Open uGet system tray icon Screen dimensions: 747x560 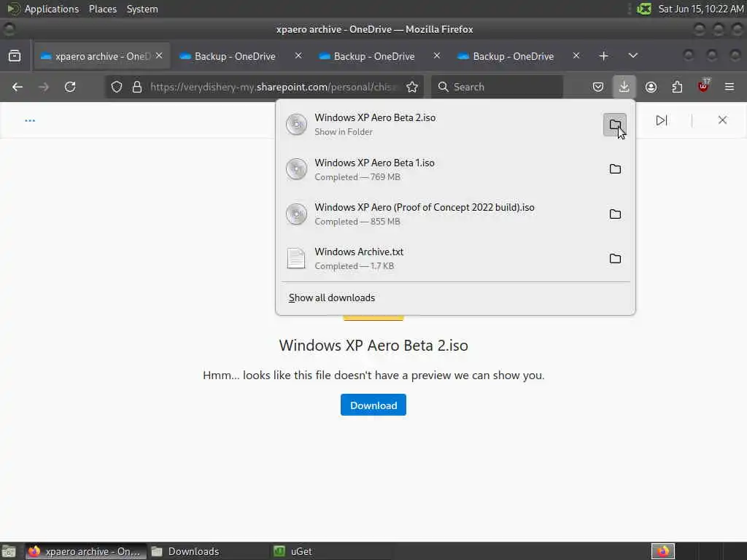(x=644, y=9)
